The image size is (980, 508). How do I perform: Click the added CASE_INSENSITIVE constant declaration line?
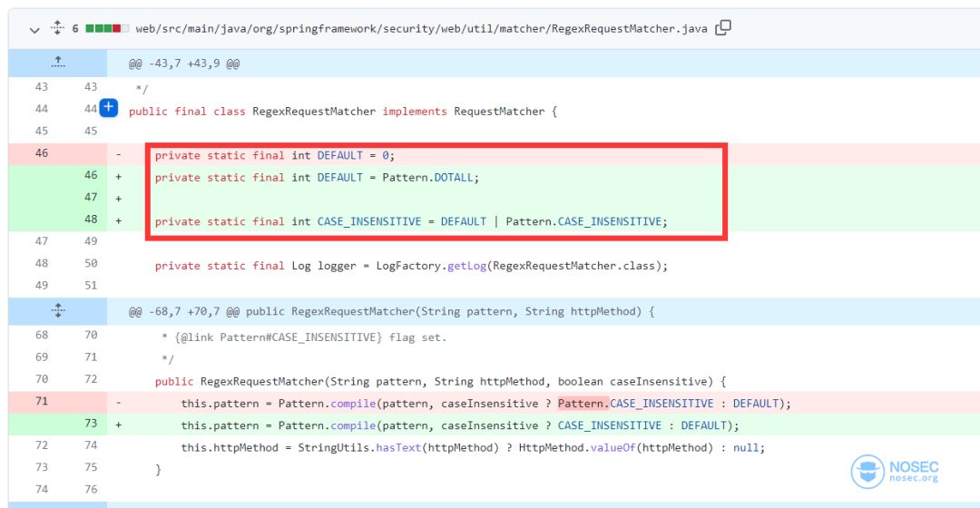[410, 221]
